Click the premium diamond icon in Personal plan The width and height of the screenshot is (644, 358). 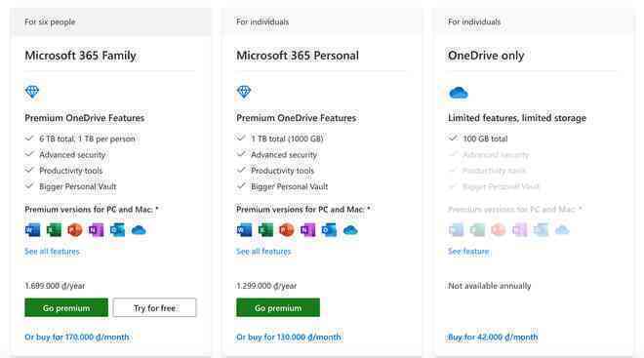(244, 92)
